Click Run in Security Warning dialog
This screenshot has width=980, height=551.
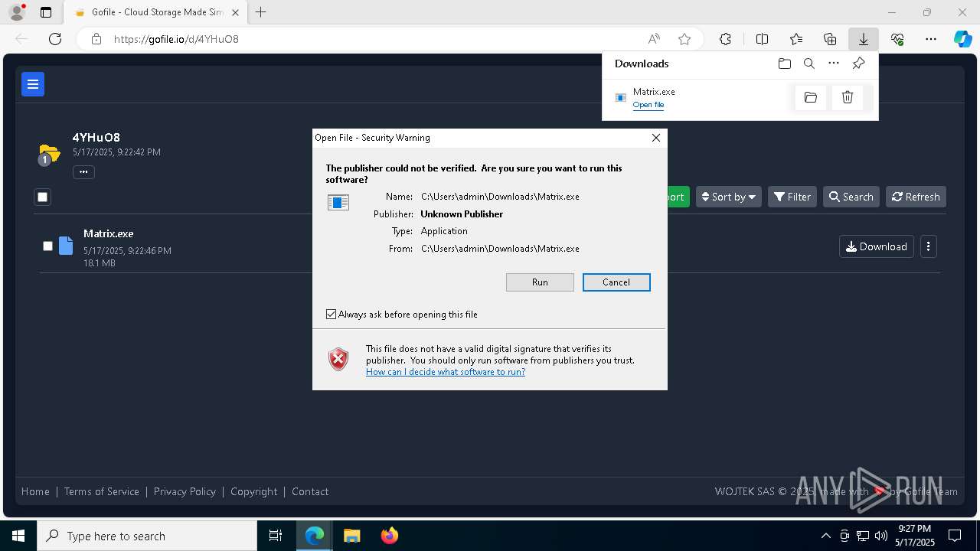pyautogui.click(x=540, y=282)
